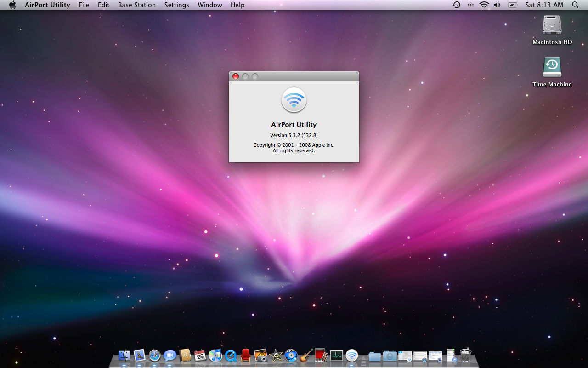The width and height of the screenshot is (588, 368).
Task: Launch iTunes from the Dock
Action: coord(215,355)
